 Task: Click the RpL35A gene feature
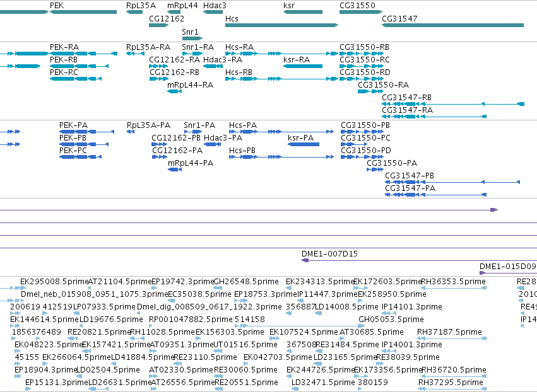(x=134, y=12)
